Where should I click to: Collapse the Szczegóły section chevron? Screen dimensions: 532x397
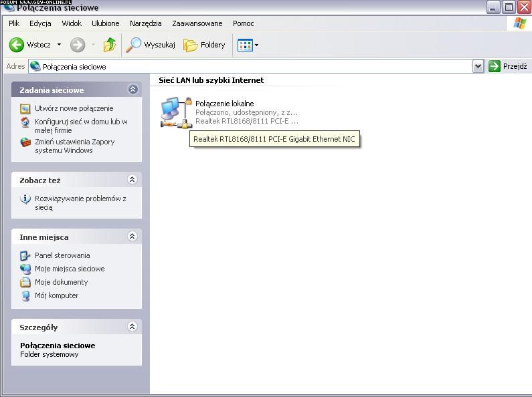132,327
